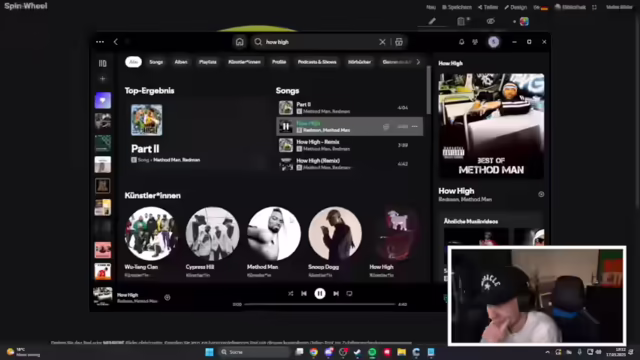Show more filter chips with right chevron

tap(418, 62)
